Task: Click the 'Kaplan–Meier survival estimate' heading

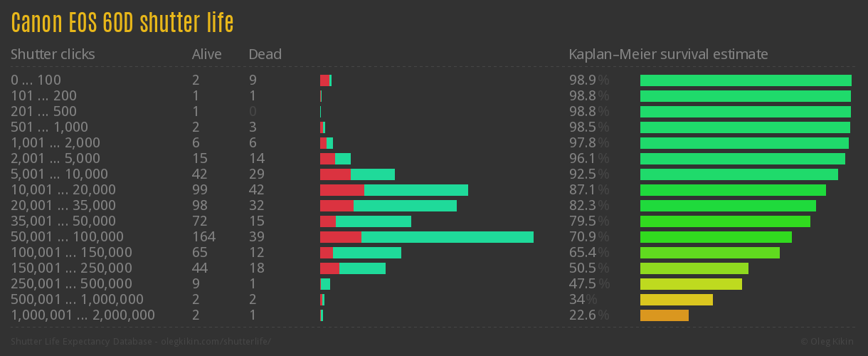Action: pos(668,54)
